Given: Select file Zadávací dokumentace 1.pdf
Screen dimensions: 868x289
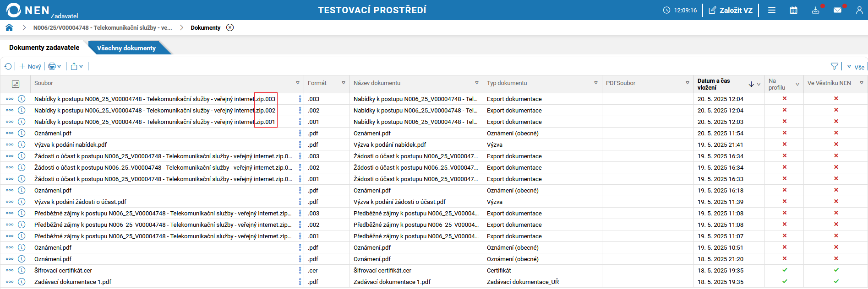Looking at the screenshot, I should 73,282.
